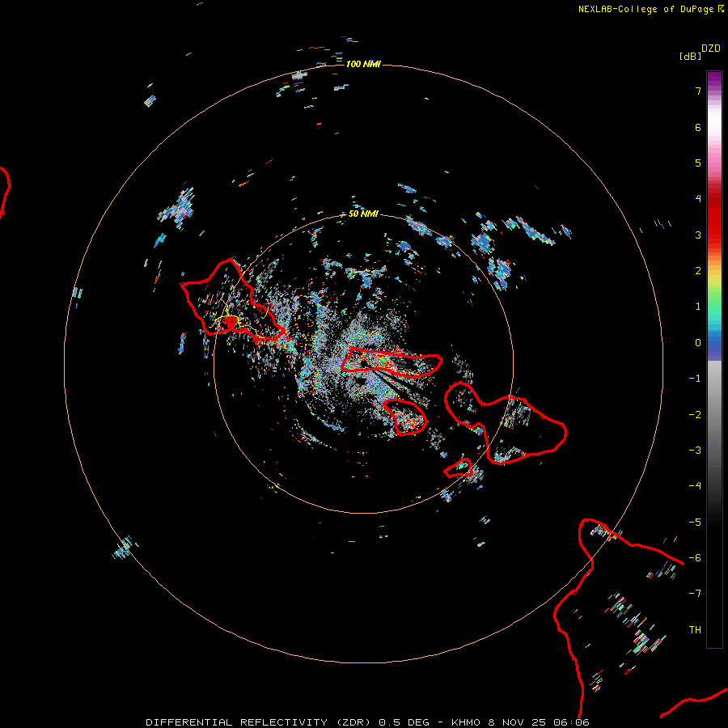Click the TH threshold label on scale
Image resolution: width=728 pixels, height=728 pixels.
[695, 630]
